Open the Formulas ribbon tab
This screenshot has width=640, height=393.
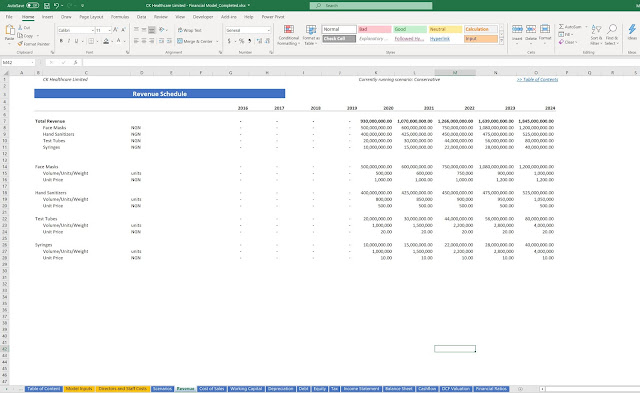click(x=120, y=17)
